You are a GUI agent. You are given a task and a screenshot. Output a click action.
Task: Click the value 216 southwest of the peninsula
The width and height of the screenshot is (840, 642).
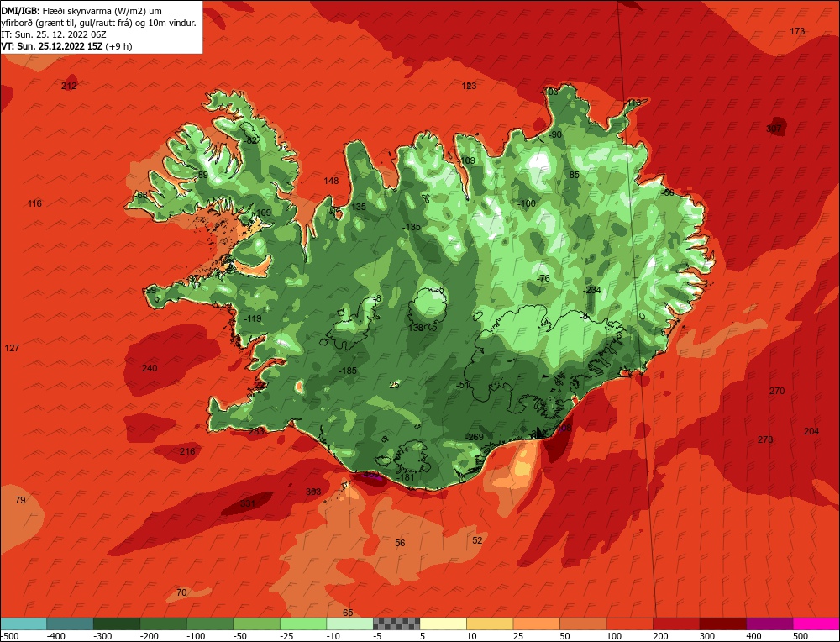pyautogui.click(x=187, y=451)
